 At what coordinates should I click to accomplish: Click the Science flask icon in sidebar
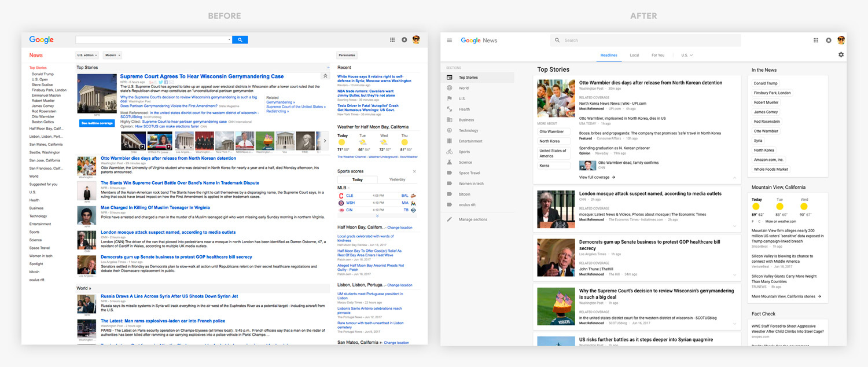pos(450,162)
